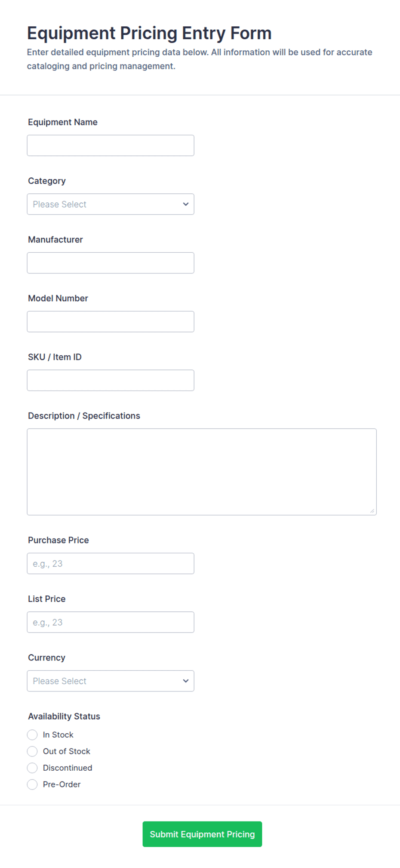Click the Submit Equipment Pricing button
The height and width of the screenshot is (868, 400).
coord(202,834)
